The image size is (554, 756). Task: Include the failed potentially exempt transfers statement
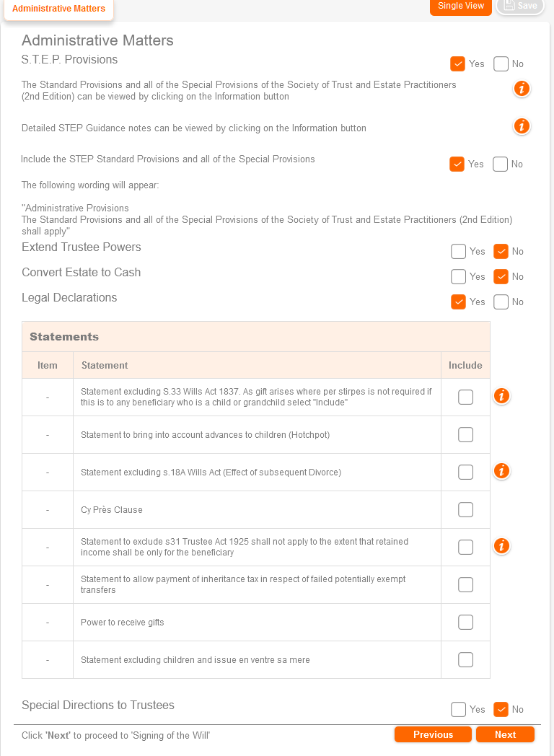tap(466, 584)
